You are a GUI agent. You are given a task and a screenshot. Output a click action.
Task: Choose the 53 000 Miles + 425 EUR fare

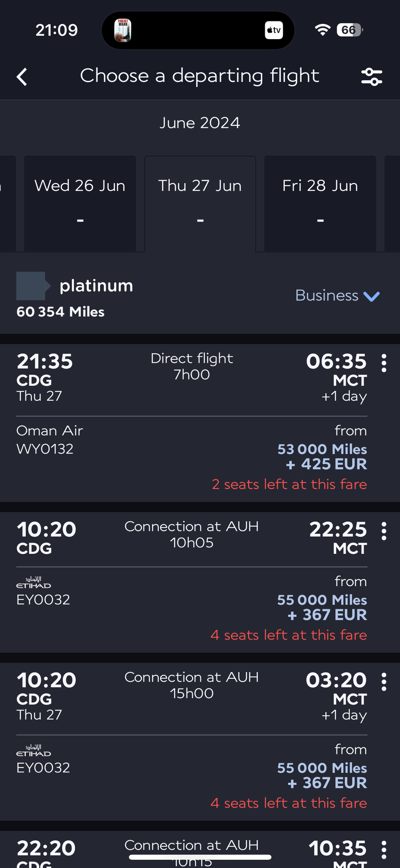(322, 457)
